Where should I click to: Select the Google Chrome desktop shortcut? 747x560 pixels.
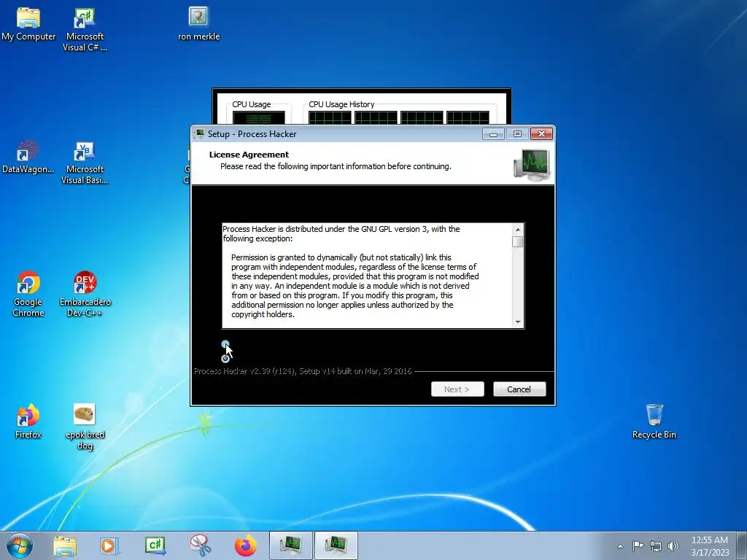(x=28, y=295)
